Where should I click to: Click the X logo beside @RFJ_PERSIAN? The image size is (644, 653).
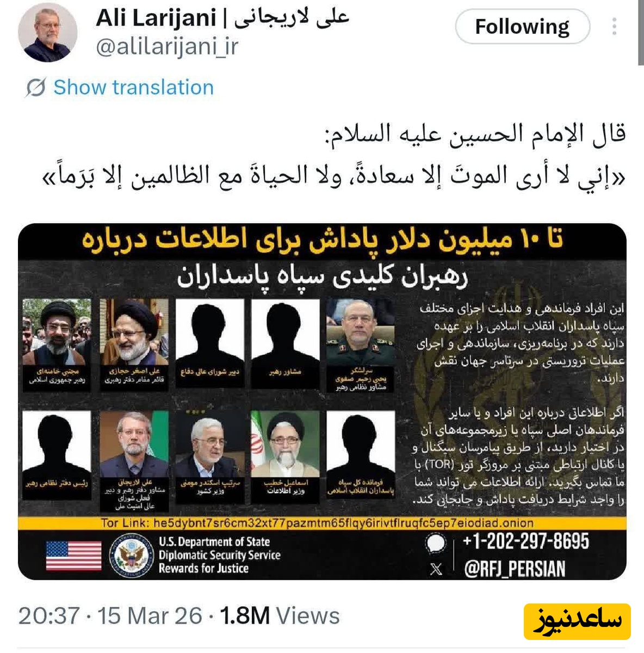click(x=436, y=570)
